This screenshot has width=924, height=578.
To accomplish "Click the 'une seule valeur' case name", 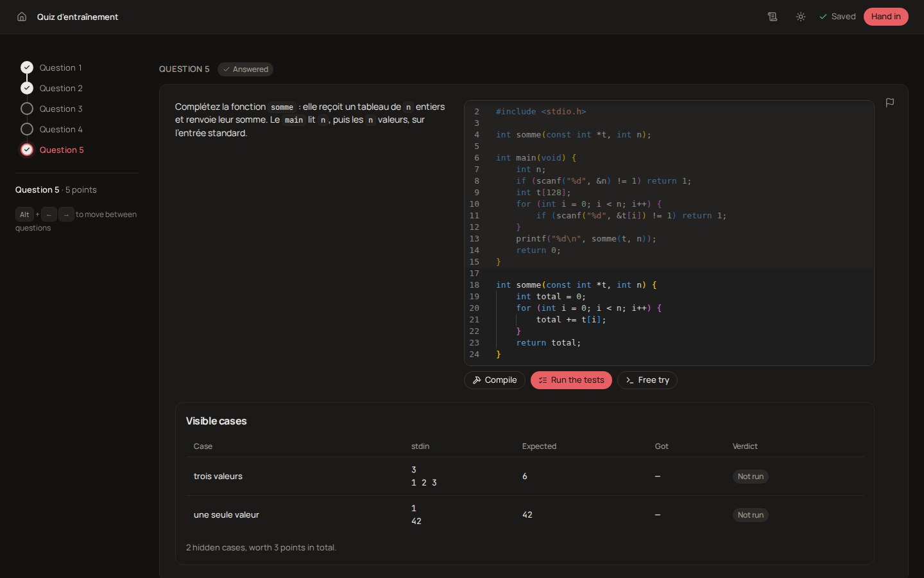I will point(227,515).
